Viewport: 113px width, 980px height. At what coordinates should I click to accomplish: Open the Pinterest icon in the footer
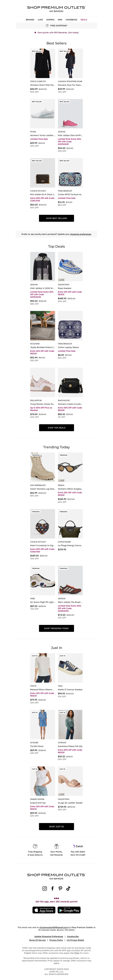[60, 888]
